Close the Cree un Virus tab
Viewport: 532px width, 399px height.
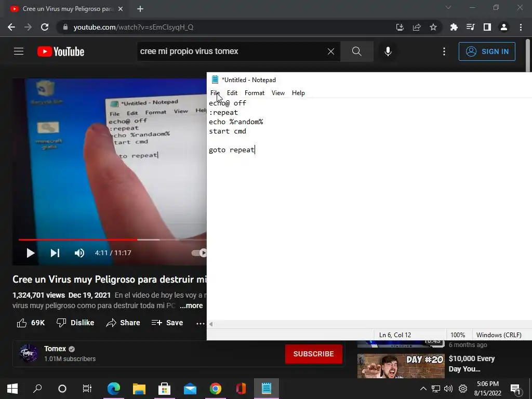coord(120,9)
